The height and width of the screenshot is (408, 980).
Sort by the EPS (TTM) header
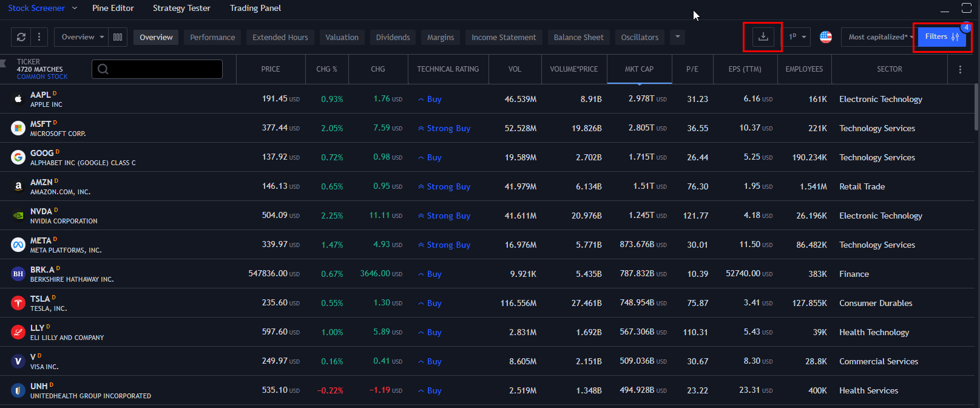click(x=745, y=69)
